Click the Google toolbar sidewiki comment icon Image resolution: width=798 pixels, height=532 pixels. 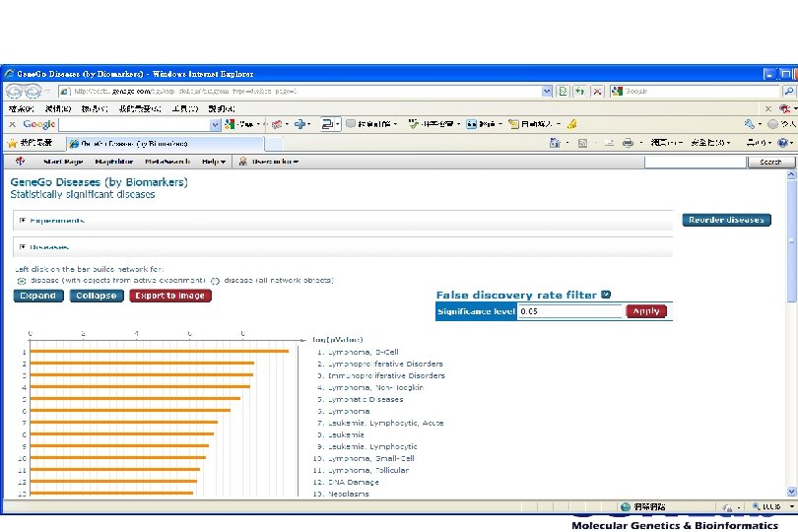[x=351, y=124]
